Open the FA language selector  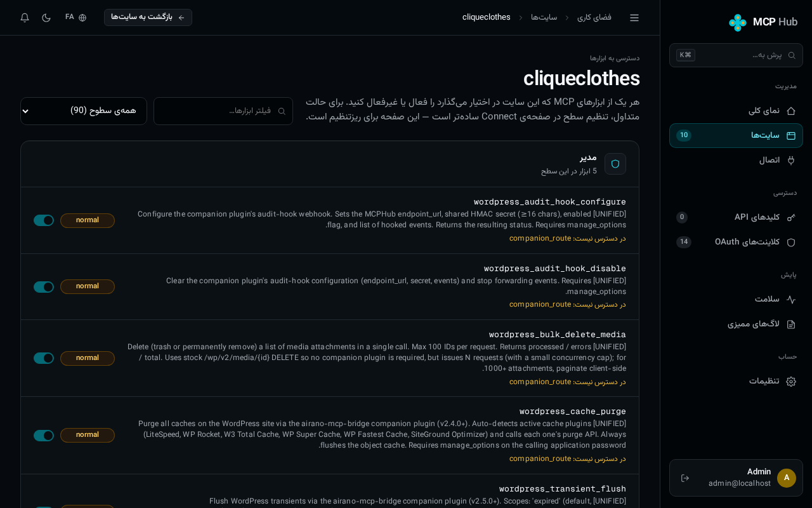pyautogui.click(x=75, y=18)
